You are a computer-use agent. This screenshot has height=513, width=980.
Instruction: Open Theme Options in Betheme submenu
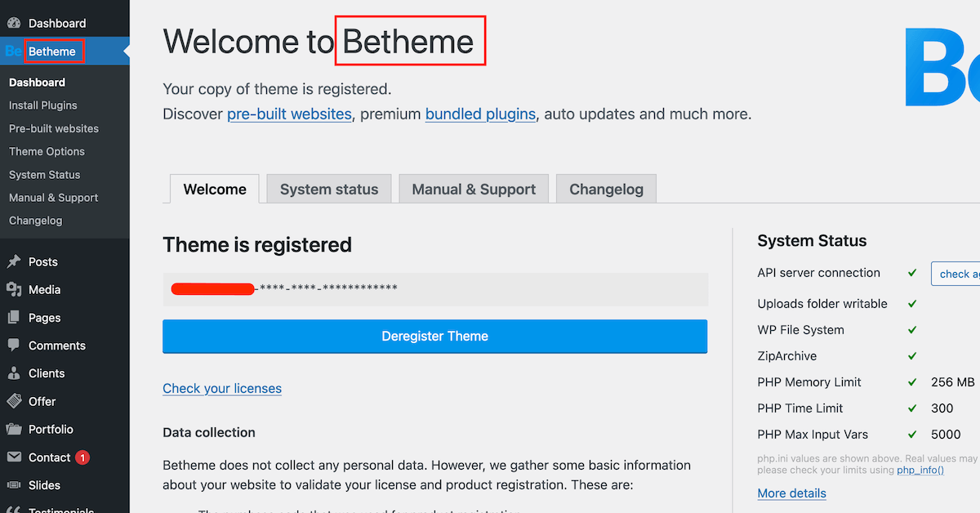click(47, 152)
